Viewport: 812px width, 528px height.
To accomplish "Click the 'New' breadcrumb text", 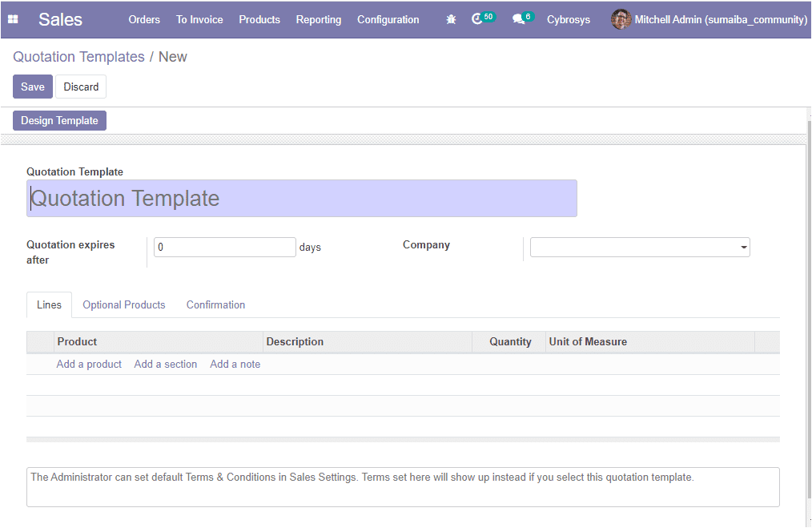I will point(172,56).
